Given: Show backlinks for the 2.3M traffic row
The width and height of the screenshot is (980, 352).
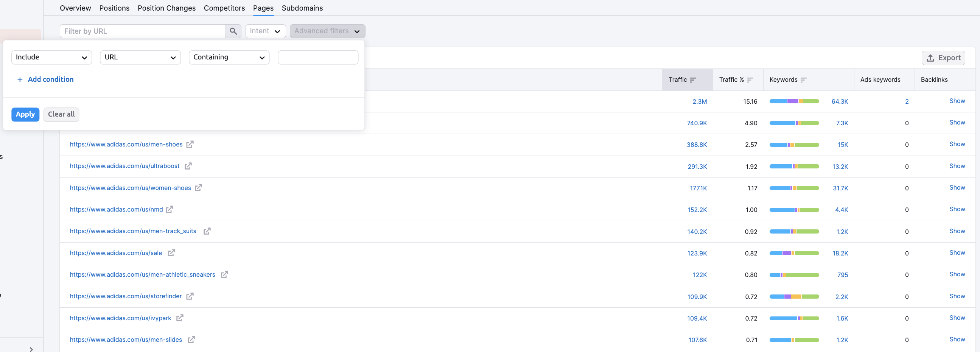Looking at the screenshot, I should point(957,101).
